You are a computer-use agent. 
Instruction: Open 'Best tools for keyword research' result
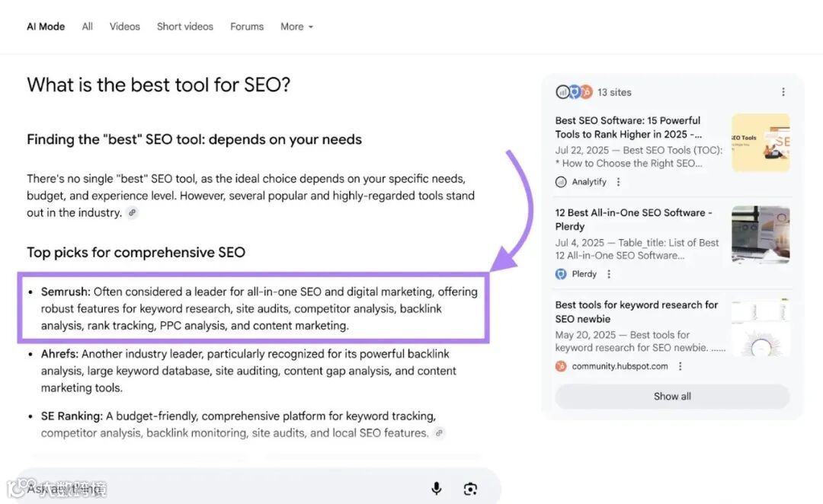tap(636, 312)
